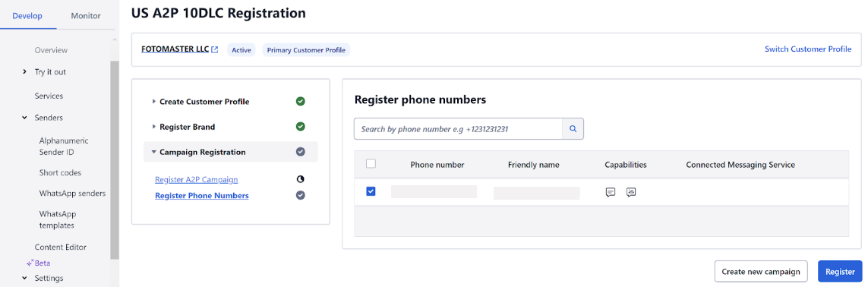This screenshot has height=287, width=868.
Task: Click the green check beside Create Customer Profile
Action: [301, 102]
